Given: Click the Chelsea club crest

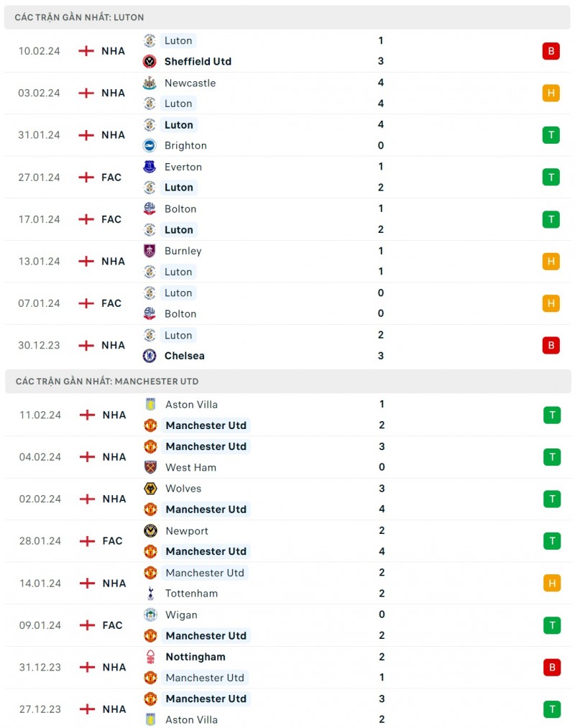Looking at the screenshot, I should [149, 356].
